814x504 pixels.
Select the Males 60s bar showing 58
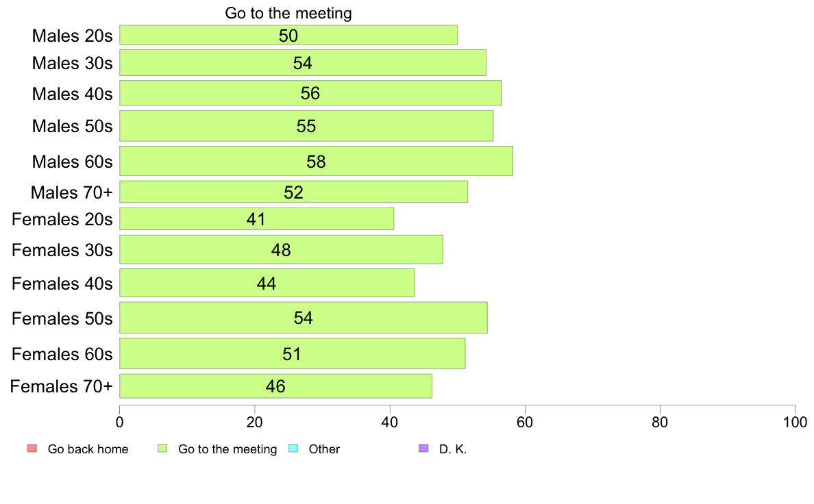point(316,161)
